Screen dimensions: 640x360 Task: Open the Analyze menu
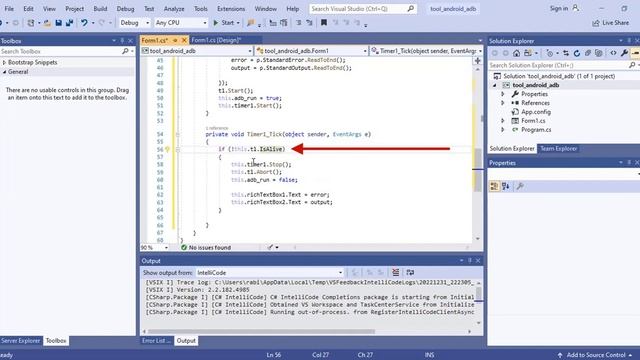click(174, 8)
